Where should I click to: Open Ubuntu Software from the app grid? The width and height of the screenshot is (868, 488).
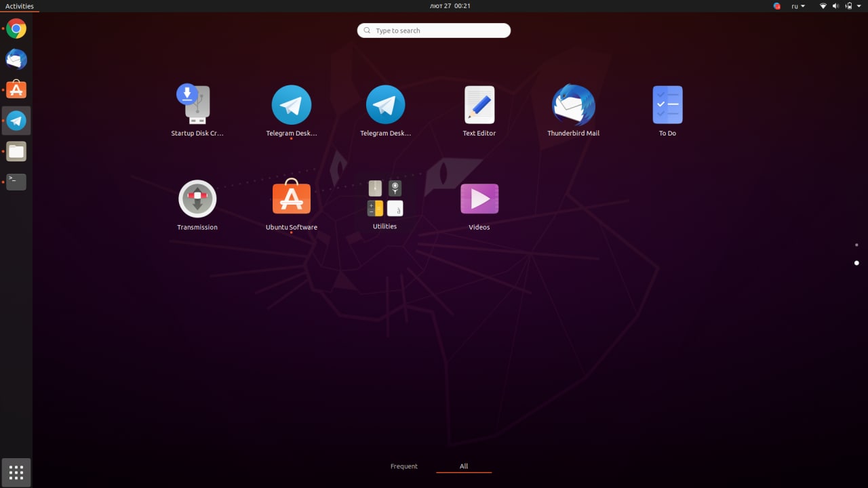(x=292, y=205)
